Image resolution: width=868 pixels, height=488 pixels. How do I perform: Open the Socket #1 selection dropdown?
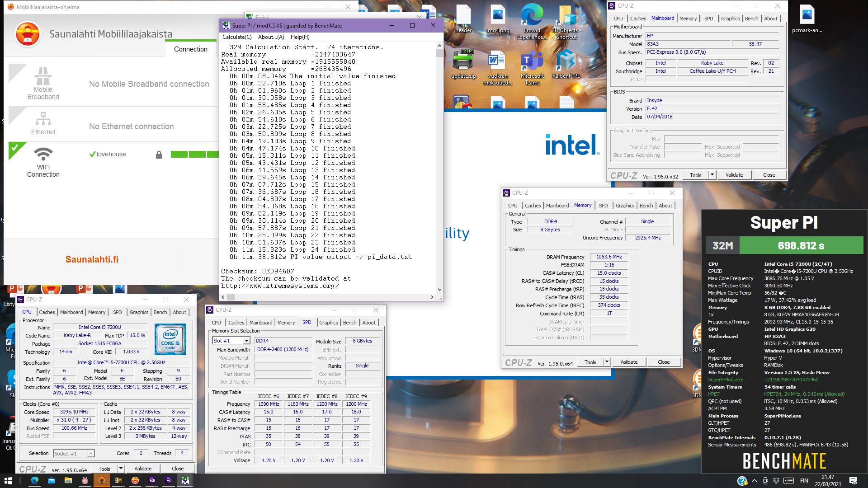91,453
